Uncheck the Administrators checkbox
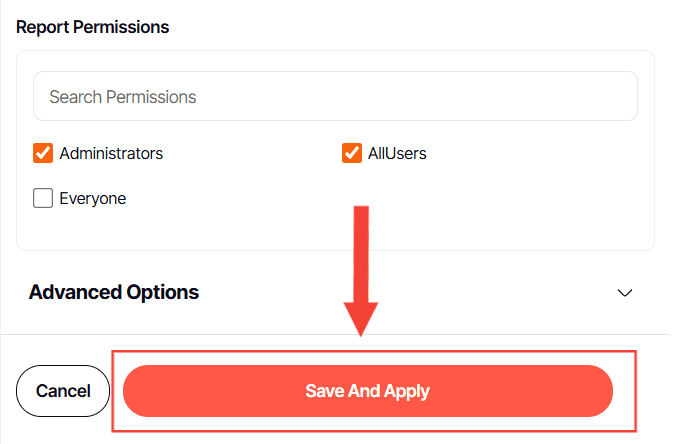680x444 pixels. coord(43,153)
